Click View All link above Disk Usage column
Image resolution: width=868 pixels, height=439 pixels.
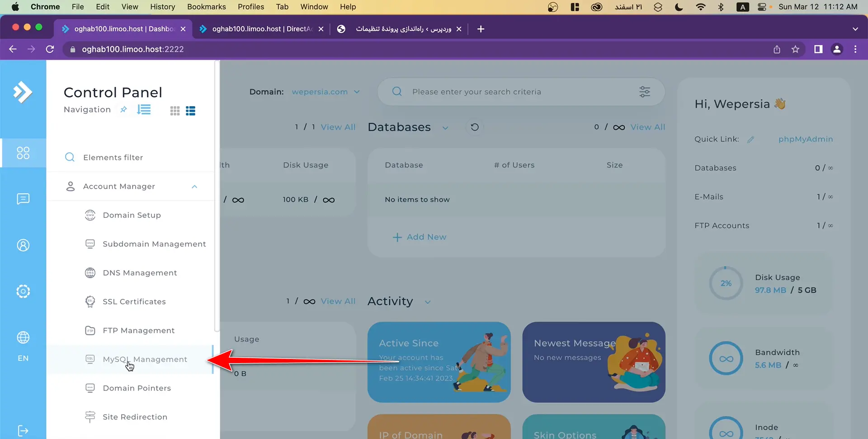coord(338,127)
